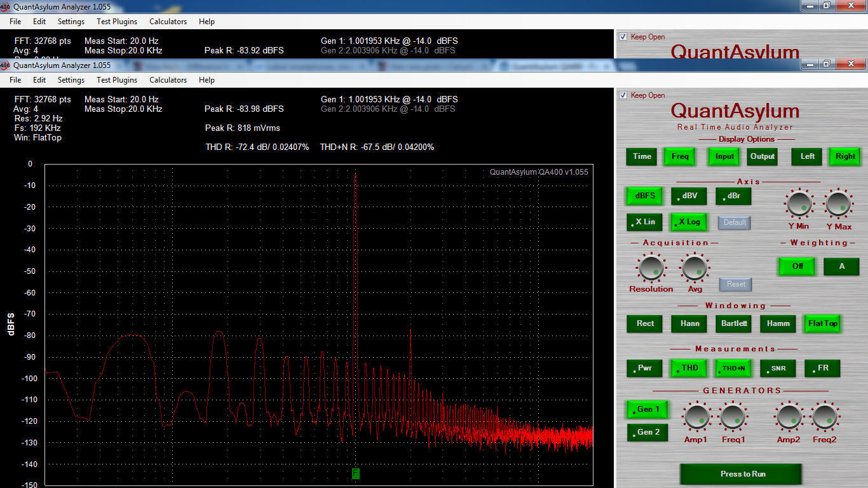
Task: Click the green F fundamental marker
Action: (x=356, y=473)
